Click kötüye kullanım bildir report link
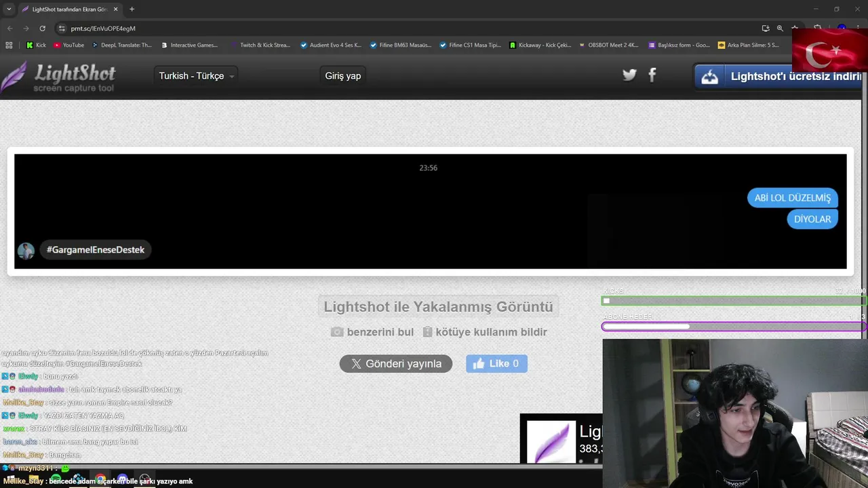Viewport: 868px width, 488px height. click(x=485, y=332)
